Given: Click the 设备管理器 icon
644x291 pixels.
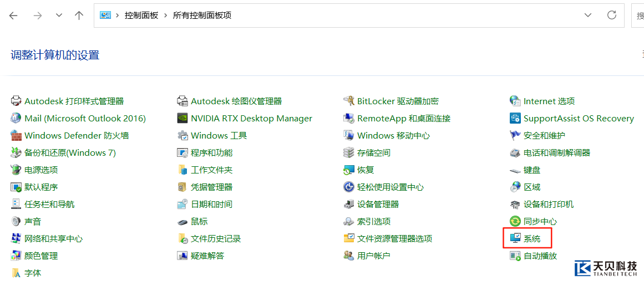Looking at the screenshot, I should coord(349,205).
